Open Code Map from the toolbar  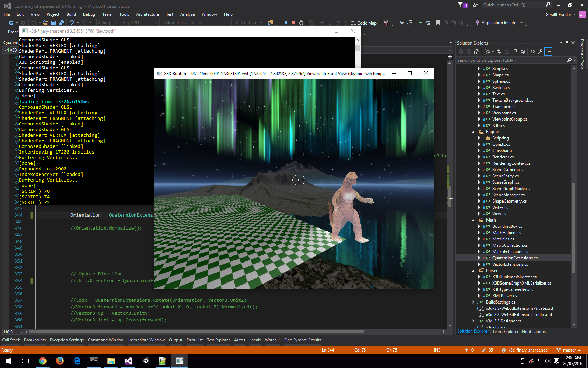pyautogui.click(x=364, y=23)
